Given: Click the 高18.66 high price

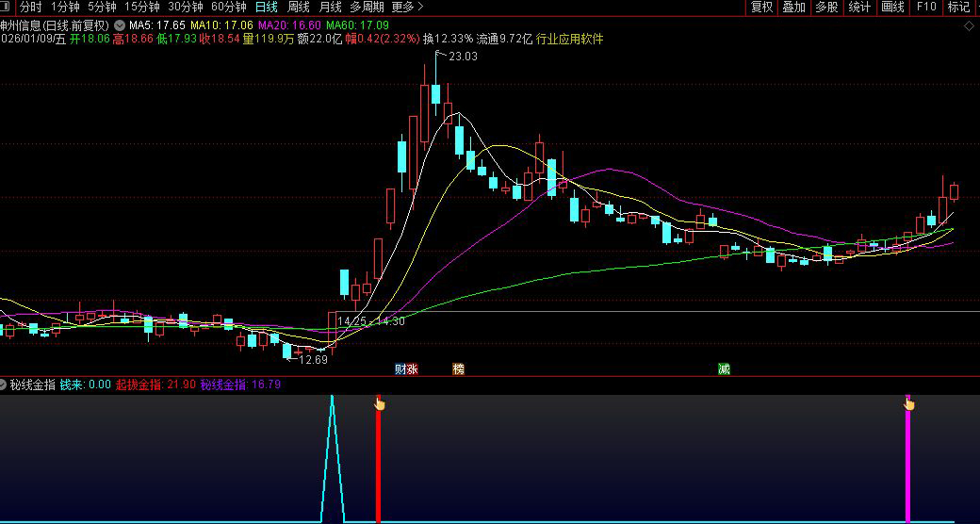Looking at the screenshot, I should pos(133,39).
